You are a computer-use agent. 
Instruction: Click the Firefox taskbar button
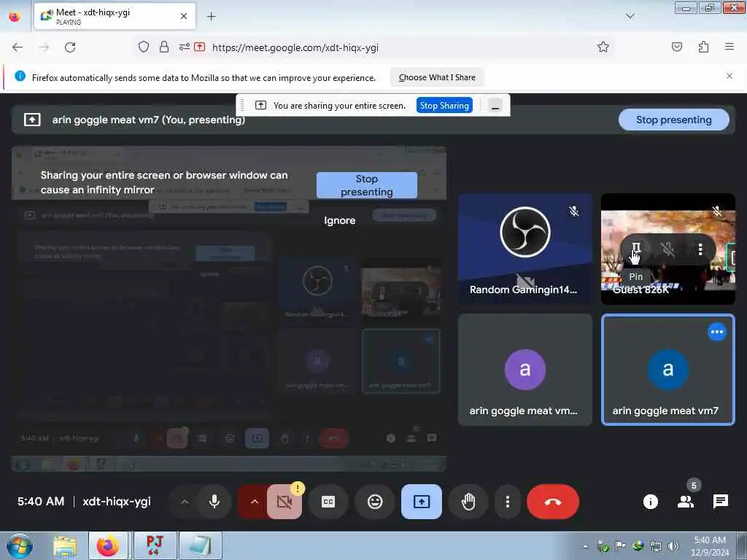[x=108, y=546]
